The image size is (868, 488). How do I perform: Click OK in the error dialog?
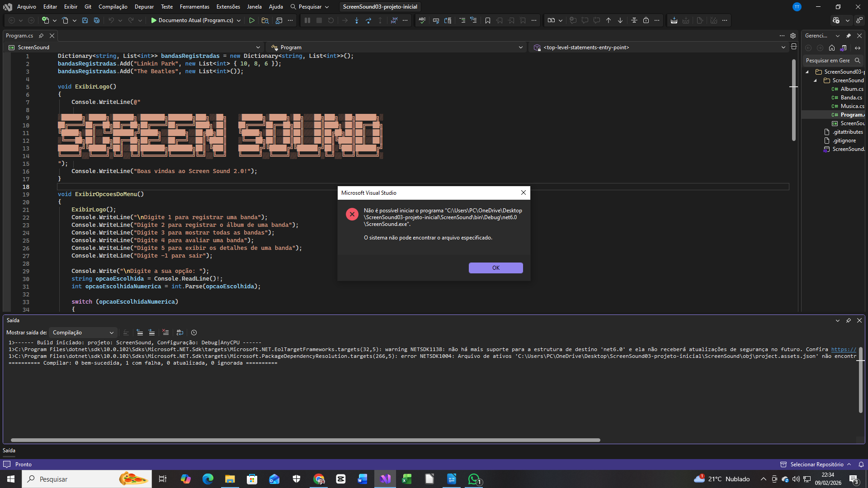(x=495, y=268)
